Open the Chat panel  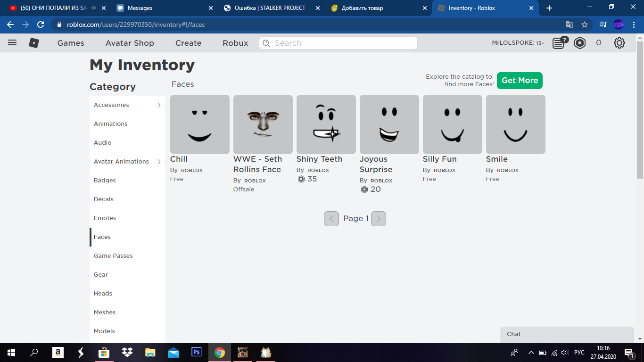click(566, 334)
